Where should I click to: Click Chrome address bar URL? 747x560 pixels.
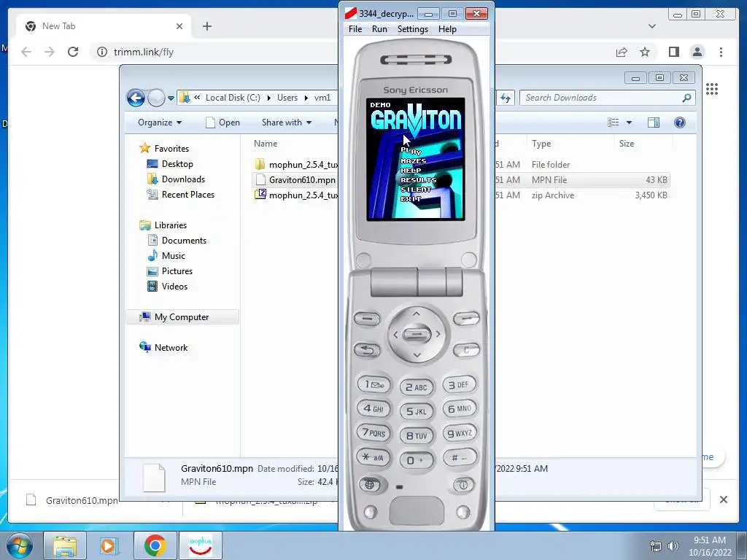[144, 52]
